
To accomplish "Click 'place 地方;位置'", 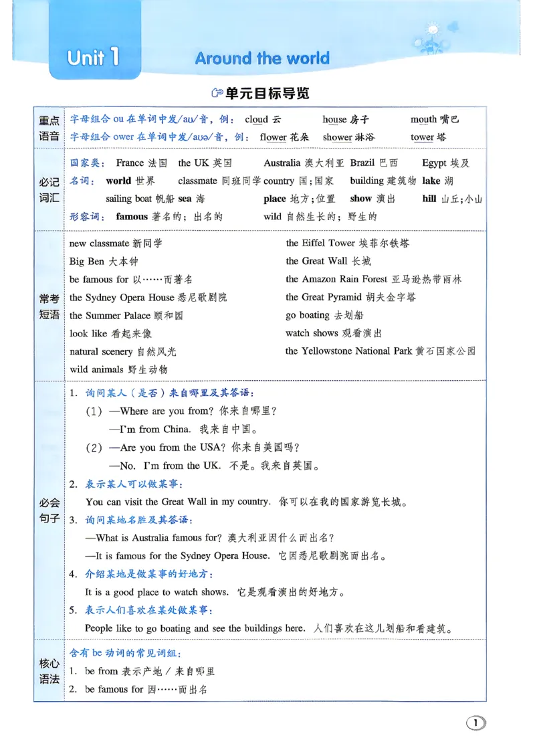I will pos(300,199).
